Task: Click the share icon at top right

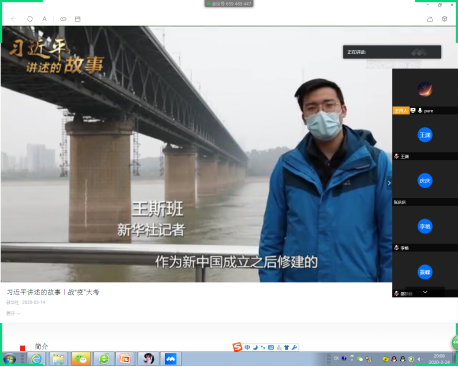Action: click(430, 19)
